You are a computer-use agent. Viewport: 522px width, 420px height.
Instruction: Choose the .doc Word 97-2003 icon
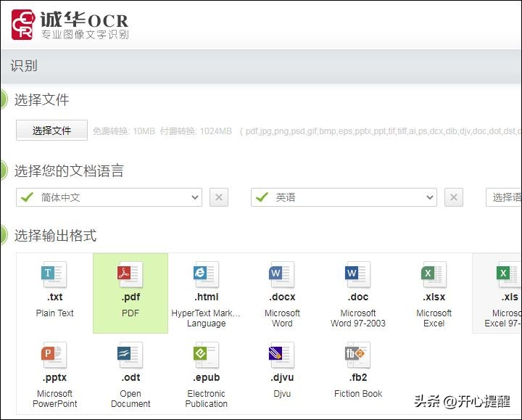(358, 274)
